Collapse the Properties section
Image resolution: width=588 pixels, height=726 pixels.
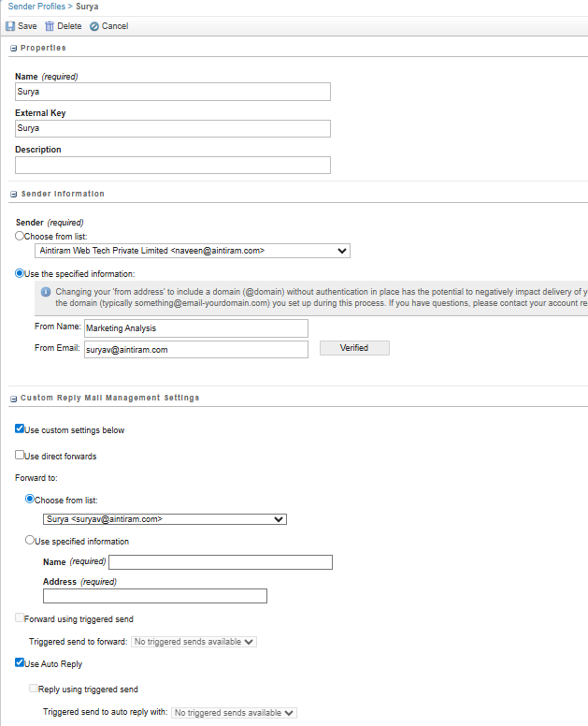(13, 48)
